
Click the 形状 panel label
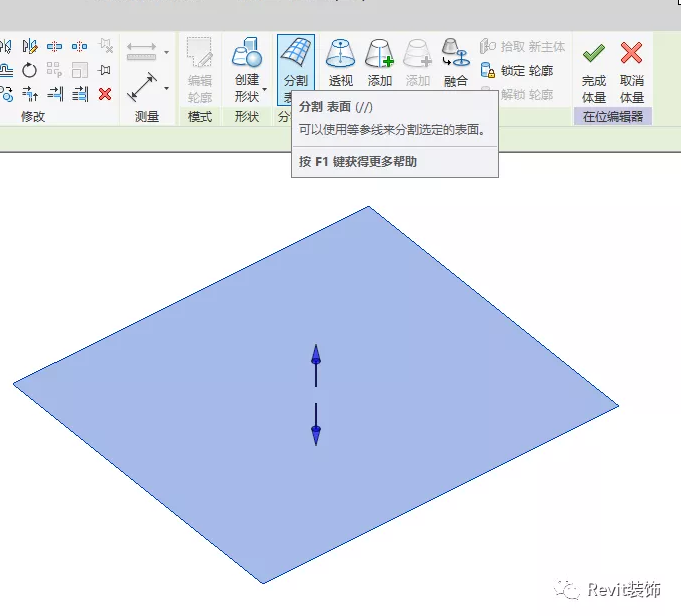(x=247, y=116)
